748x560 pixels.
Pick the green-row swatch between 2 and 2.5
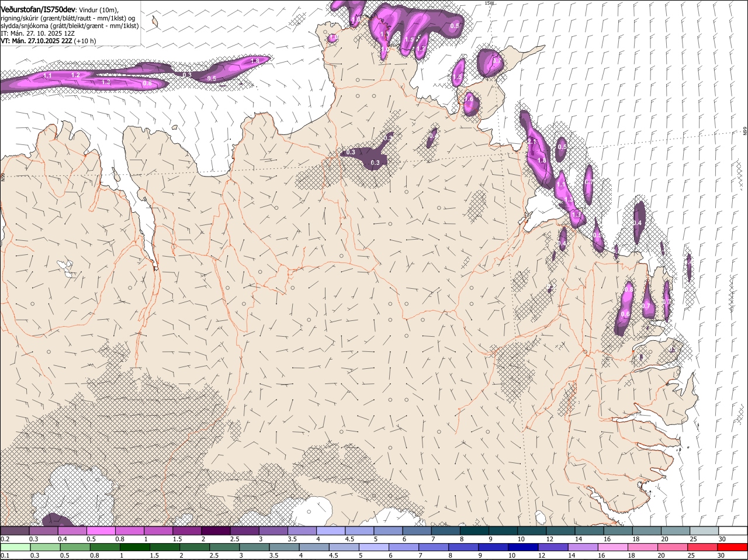point(194,547)
